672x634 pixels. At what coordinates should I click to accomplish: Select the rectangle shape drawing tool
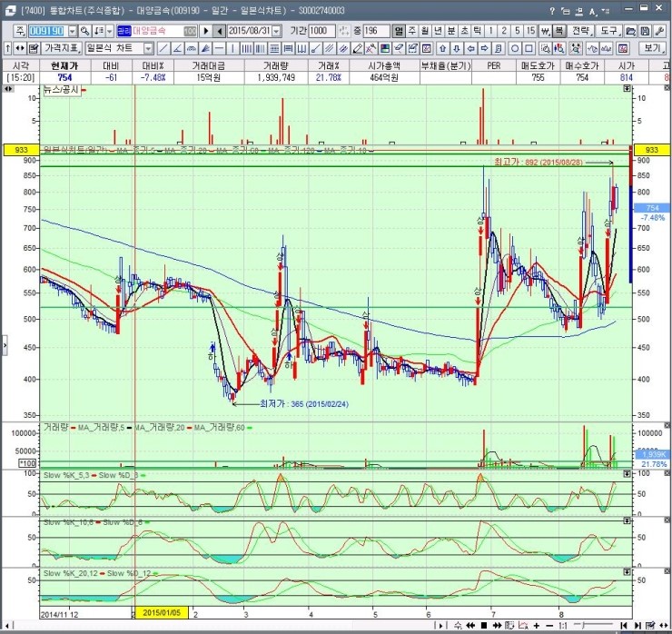point(529,48)
